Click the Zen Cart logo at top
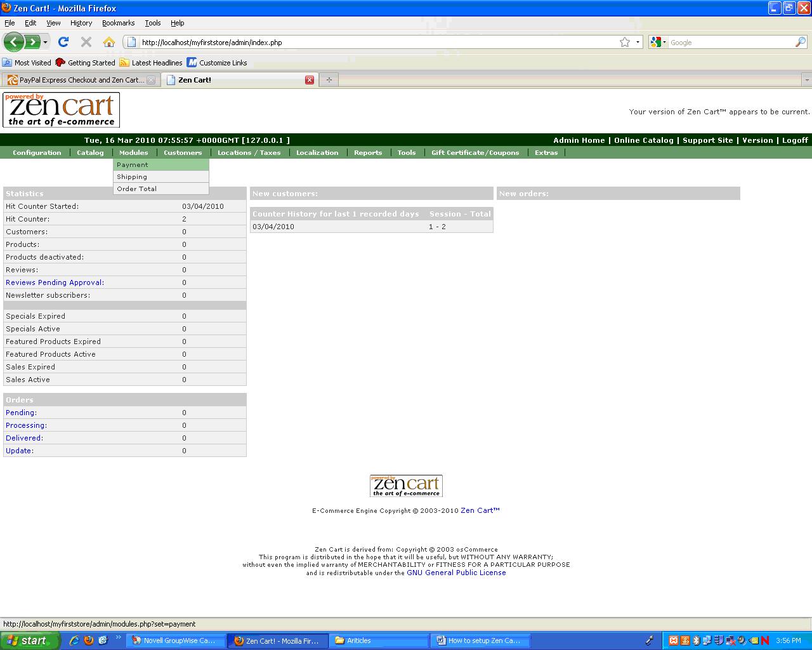This screenshot has width=812, height=650. 61,110
